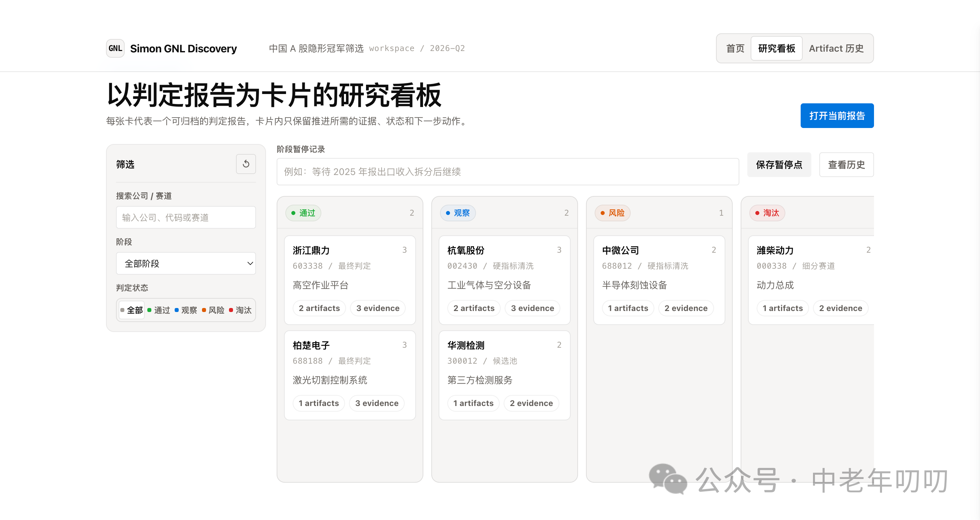The image size is (980, 520).
Task: Select the 淘汰 status filter in 判定状态
Action: 240,310
